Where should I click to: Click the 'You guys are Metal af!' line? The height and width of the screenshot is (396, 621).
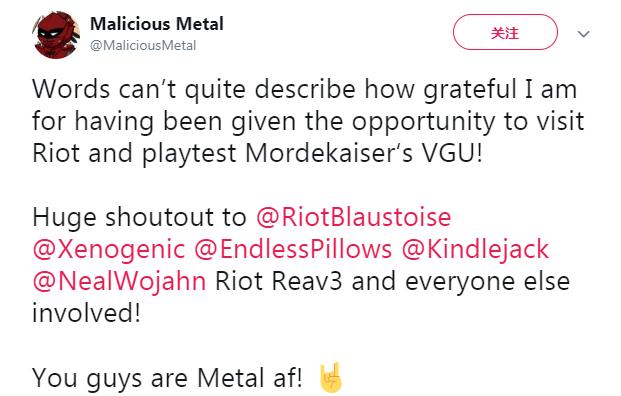tap(167, 377)
